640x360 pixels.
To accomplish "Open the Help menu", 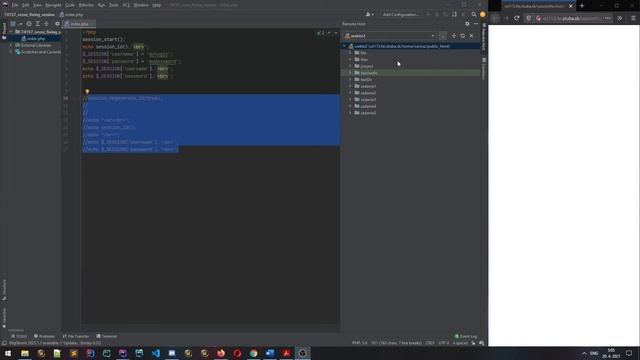I will tap(157, 5).
